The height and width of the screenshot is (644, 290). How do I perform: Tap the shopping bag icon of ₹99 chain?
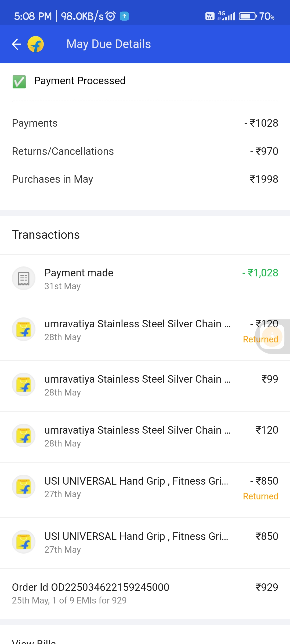(x=24, y=385)
